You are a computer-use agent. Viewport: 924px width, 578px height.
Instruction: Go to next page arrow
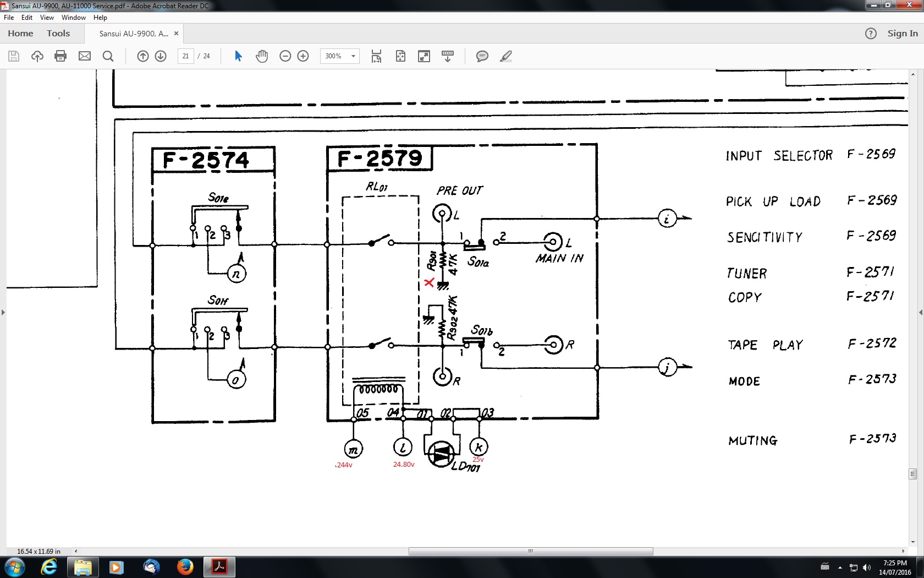(161, 56)
